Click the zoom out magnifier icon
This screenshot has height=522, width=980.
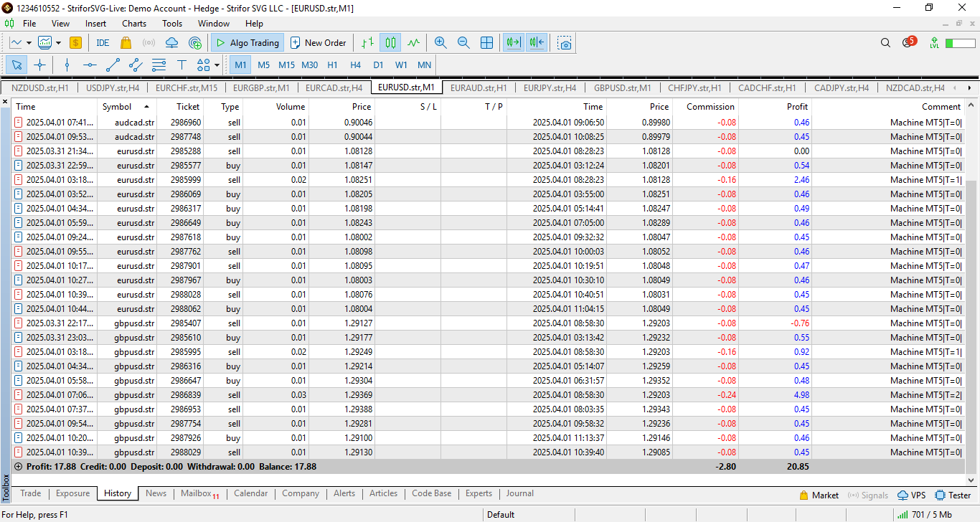463,43
